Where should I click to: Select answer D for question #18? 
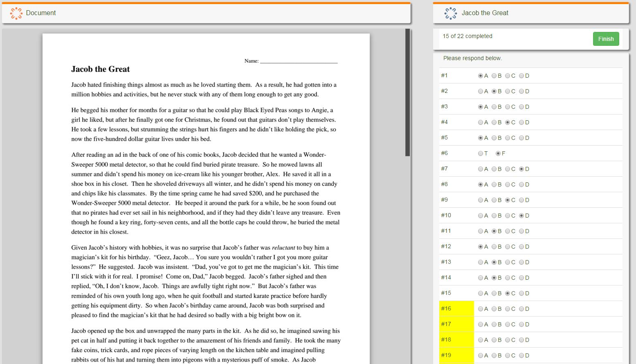coord(521,340)
